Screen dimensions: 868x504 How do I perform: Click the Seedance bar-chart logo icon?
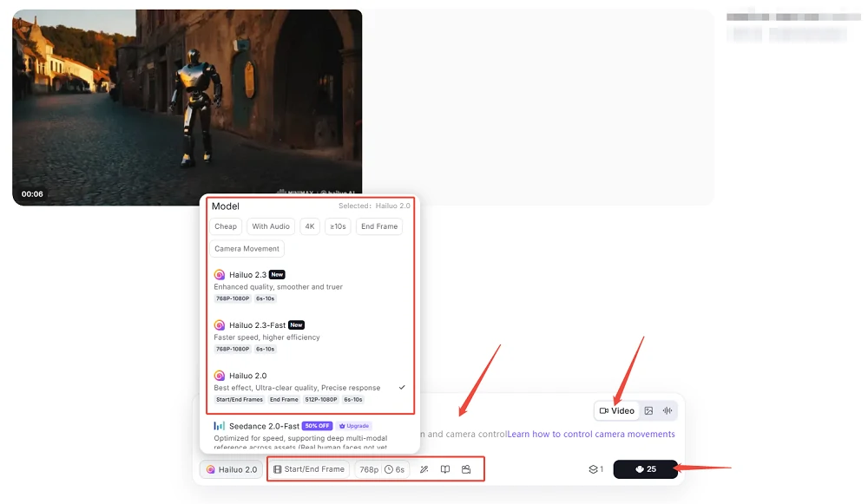(220, 426)
